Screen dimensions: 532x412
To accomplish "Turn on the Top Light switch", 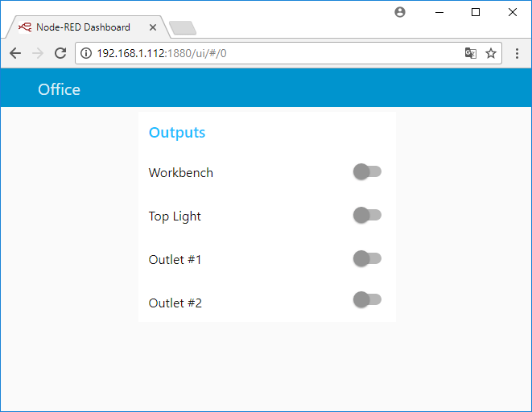I will click(x=367, y=215).
